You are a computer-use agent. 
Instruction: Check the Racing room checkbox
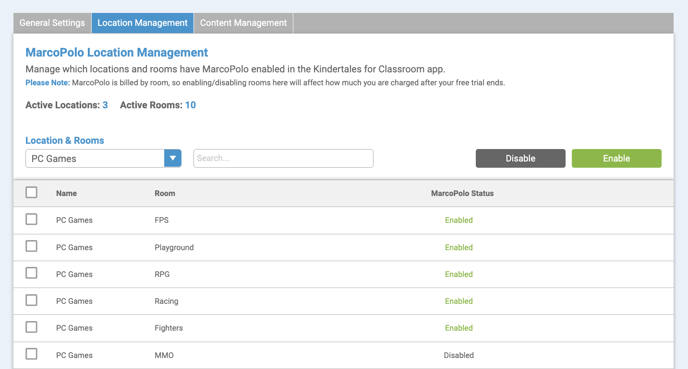tap(31, 301)
